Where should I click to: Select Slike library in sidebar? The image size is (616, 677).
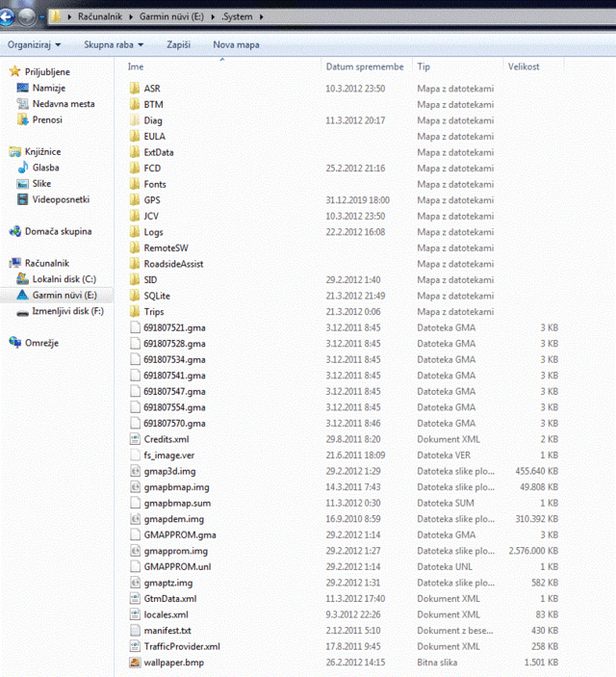[41, 184]
